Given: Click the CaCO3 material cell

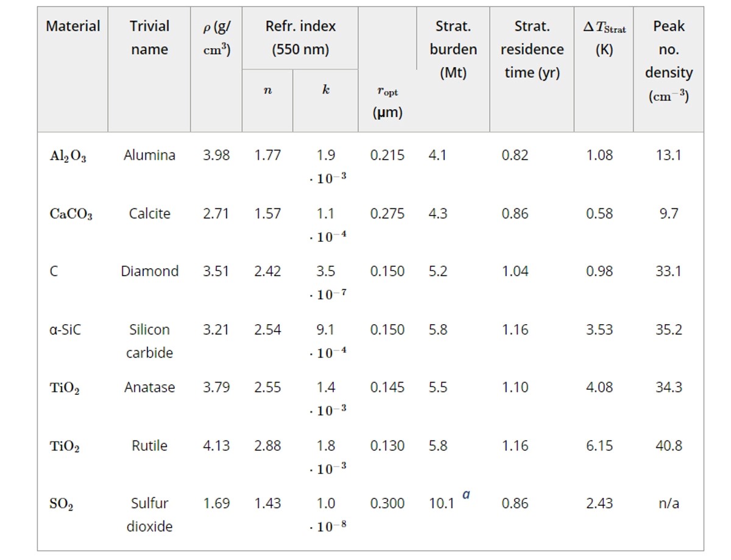Looking at the screenshot, I should click(x=71, y=214).
